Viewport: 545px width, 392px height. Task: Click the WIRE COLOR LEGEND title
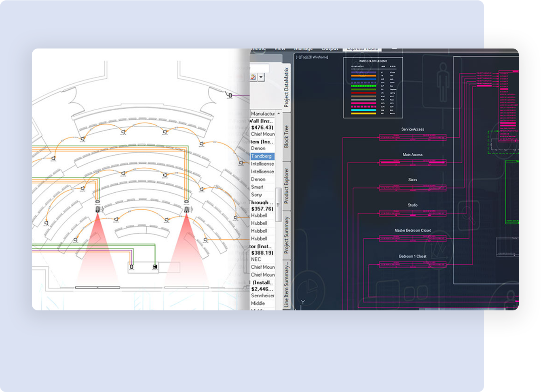click(373, 61)
